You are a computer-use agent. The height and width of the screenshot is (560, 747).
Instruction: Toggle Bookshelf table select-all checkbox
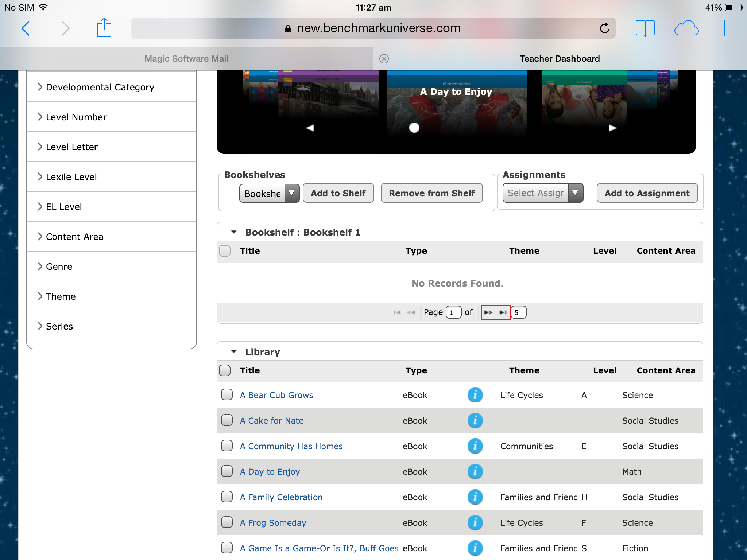coord(225,251)
